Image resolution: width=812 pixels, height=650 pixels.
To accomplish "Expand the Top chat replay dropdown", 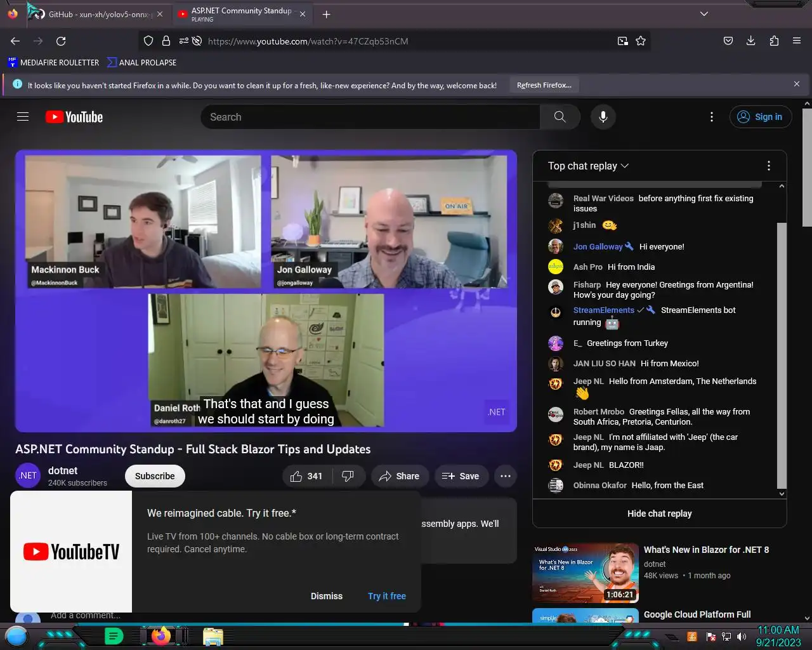I will coord(588,166).
